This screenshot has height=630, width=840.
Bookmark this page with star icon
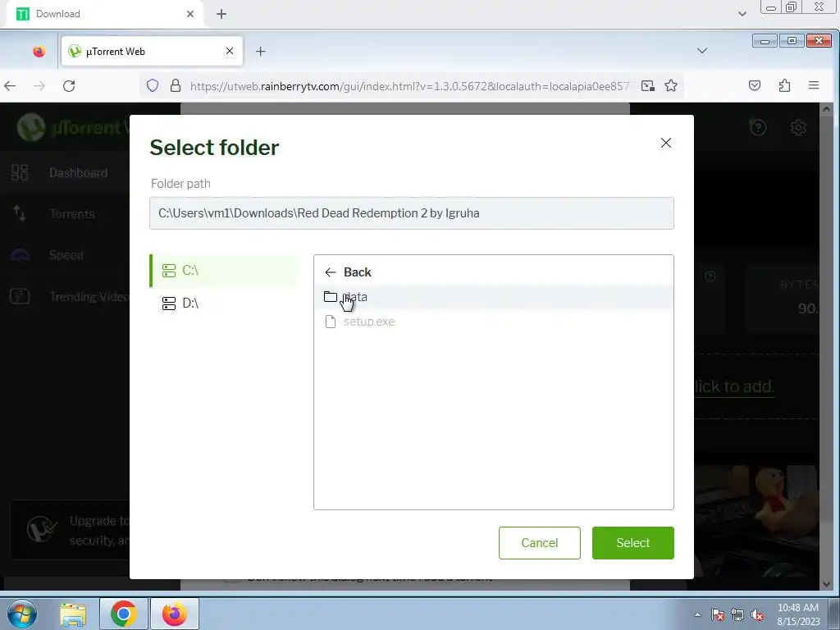click(671, 85)
